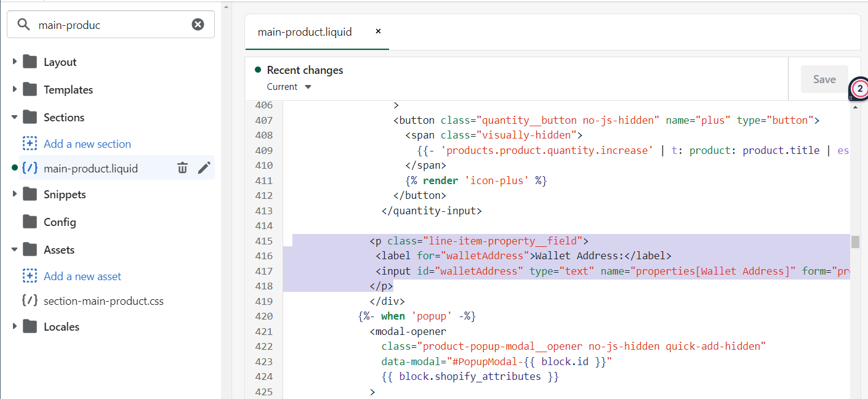
Task: Click the Layout folder icon
Action: coord(30,62)
